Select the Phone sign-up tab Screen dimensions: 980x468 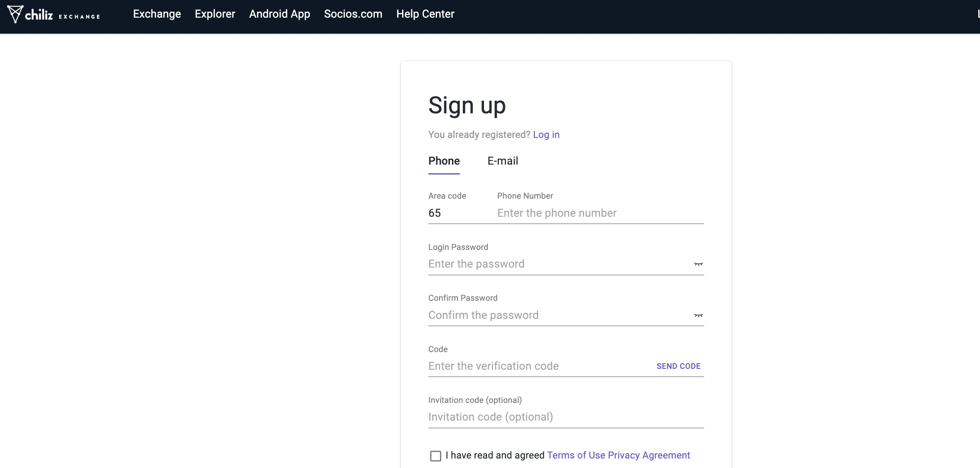444,161
